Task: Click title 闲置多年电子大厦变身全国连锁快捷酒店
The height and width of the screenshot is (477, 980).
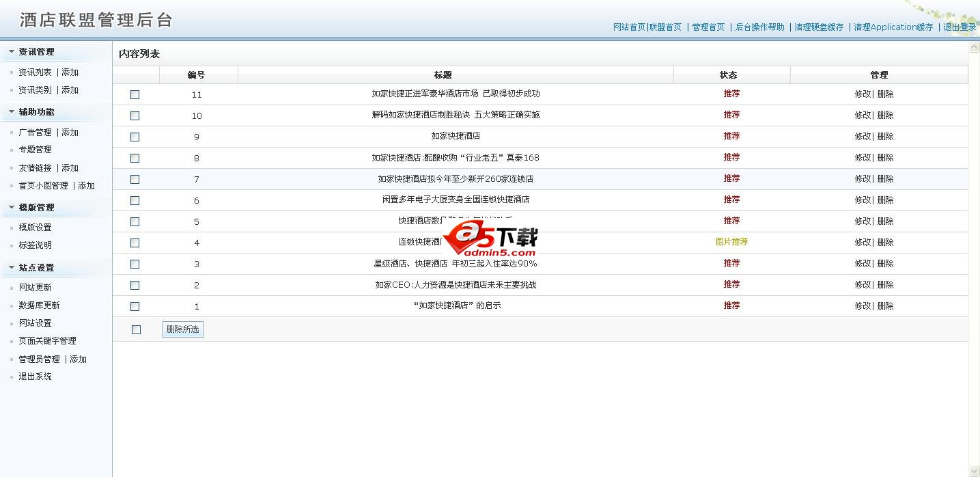Action: pyautogui.click(x=456, y=200)
